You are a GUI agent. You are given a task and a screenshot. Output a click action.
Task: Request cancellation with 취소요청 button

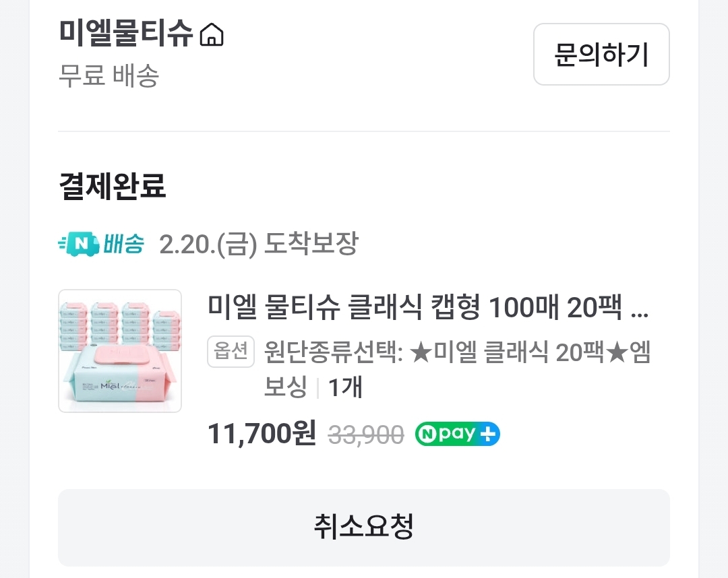[x=363, y=527]
